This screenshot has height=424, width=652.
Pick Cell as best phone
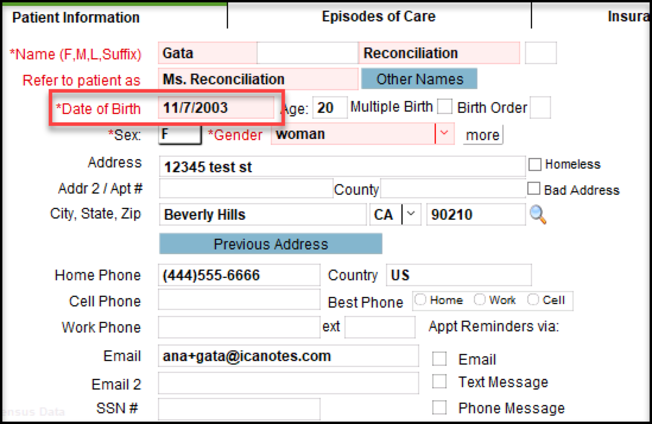click(533, 300)
